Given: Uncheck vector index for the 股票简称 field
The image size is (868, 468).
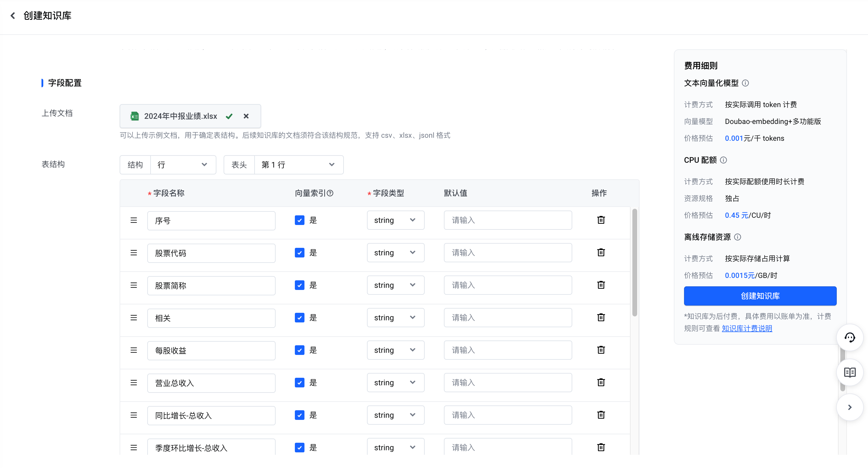Looking at the screenshot, I should point(300,285).
